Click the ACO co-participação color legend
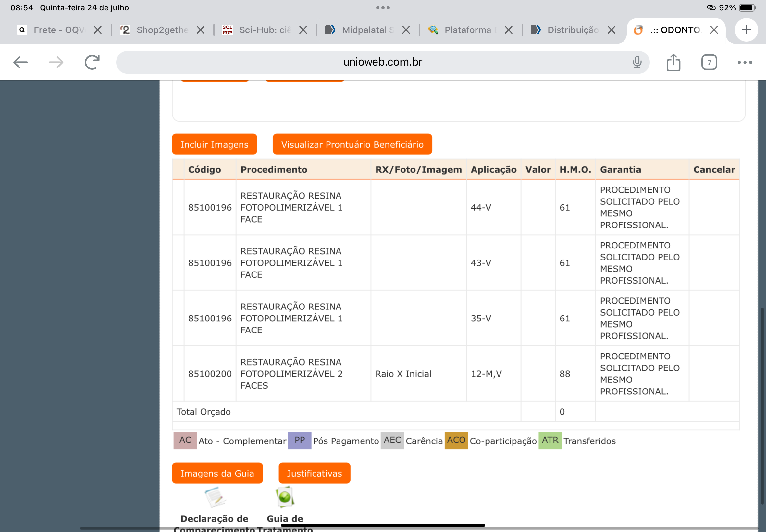766x532 pixels. pos(456,440)
